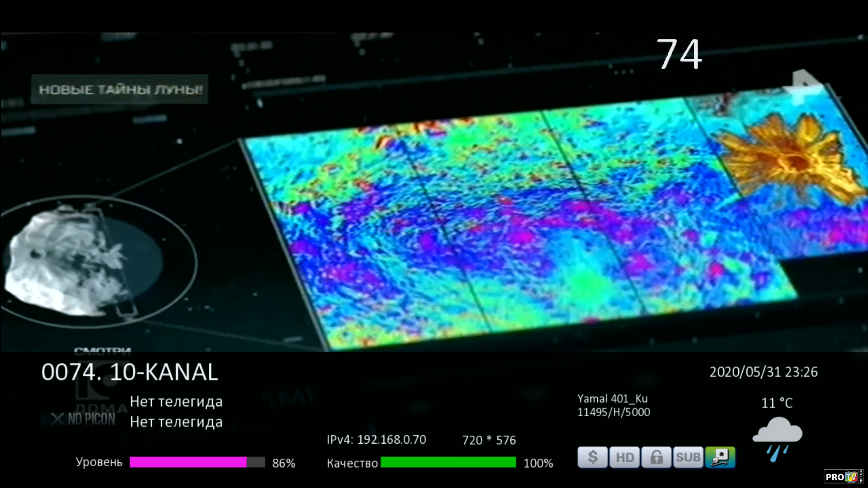Click the large channel number 74
This screenshot has height=488, width=868.
679,55
